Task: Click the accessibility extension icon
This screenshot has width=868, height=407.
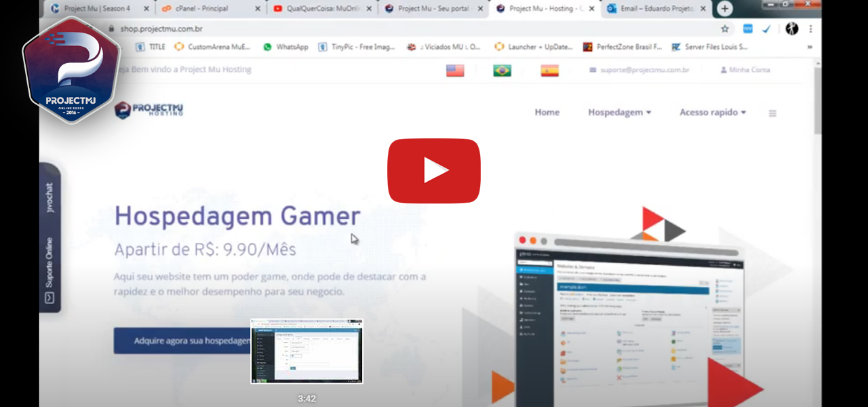Action: pyautogui.click(x=791, y=28)
